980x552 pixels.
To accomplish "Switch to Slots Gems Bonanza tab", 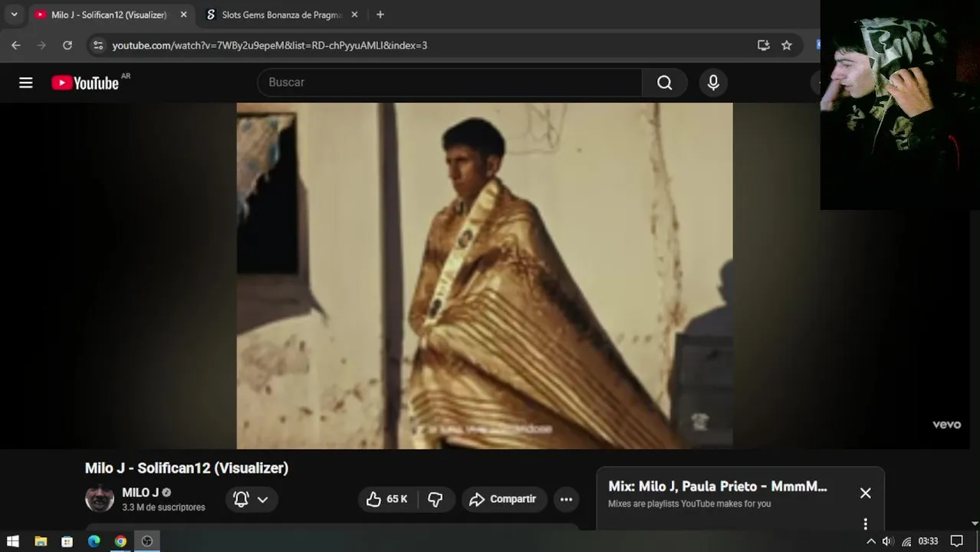I will pyautogui.click(x=281, y=15).
